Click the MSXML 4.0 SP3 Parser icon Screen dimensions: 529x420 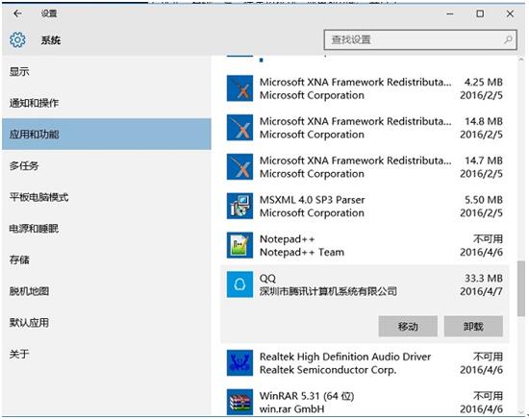(239, 206)
